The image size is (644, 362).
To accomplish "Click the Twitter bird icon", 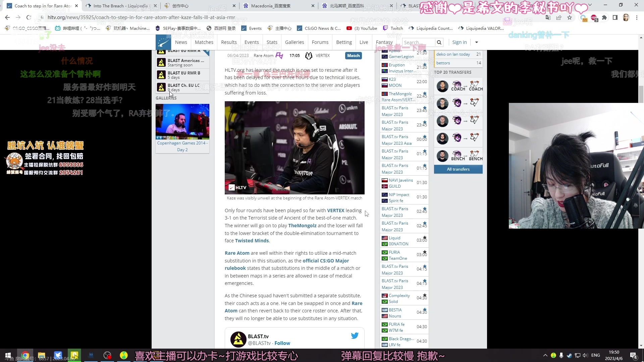I will pyautogui.click(x=355, y=336).
